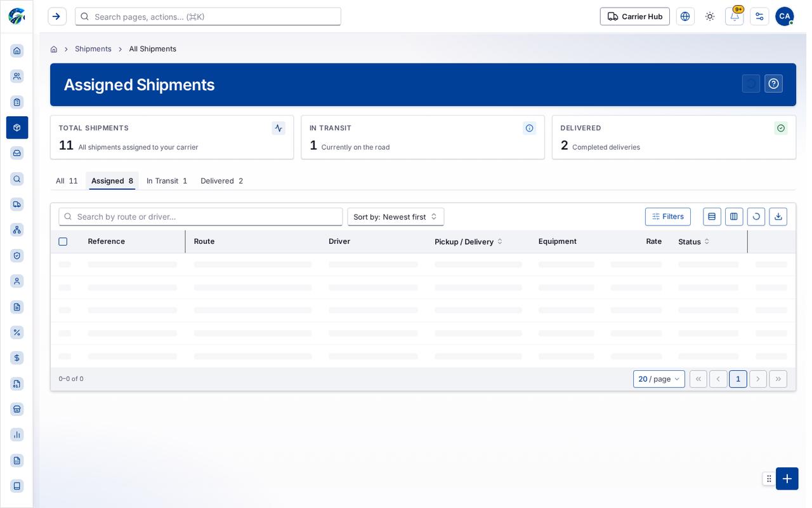
Task: Click the Carrier Hub button
Action: pos(635,17)
